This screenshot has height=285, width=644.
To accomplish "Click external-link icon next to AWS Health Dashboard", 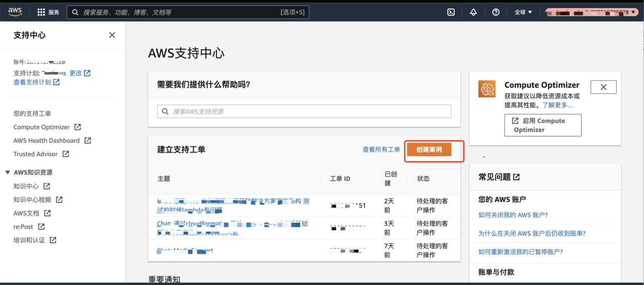I will coord(88,140).
